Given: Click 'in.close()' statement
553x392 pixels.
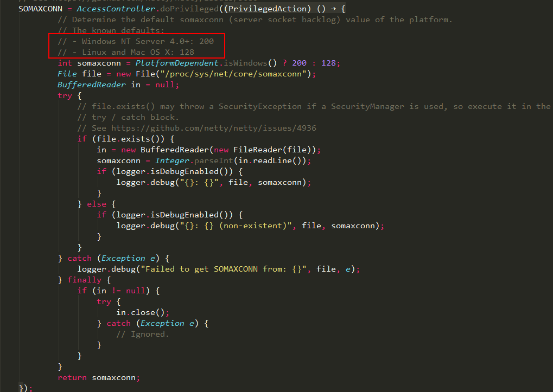Looking at the screenshot, I should [143, 312].
